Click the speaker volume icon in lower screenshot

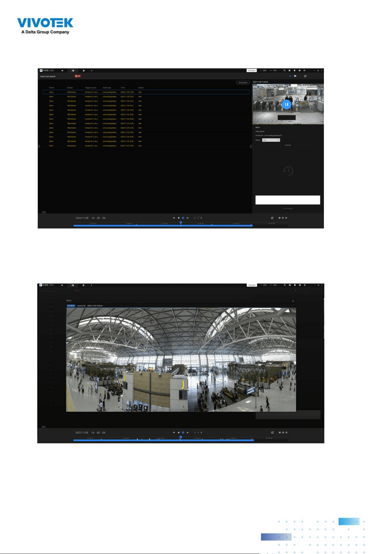[x=305, y=285]
